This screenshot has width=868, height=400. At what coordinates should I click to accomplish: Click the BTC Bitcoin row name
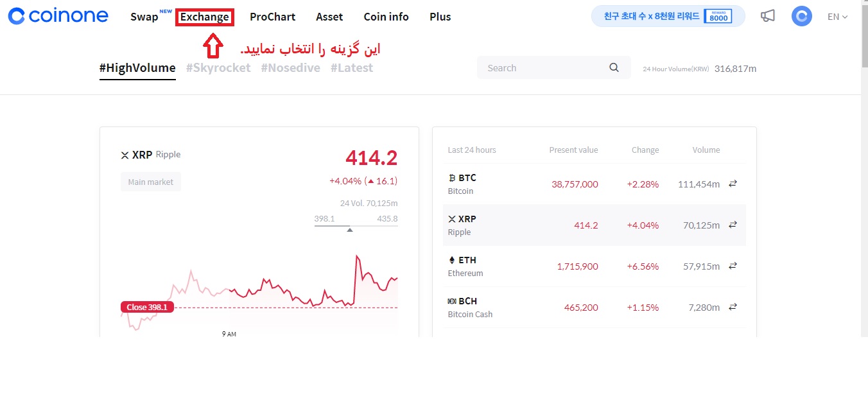pyautogui.click(x=462, y=184)
